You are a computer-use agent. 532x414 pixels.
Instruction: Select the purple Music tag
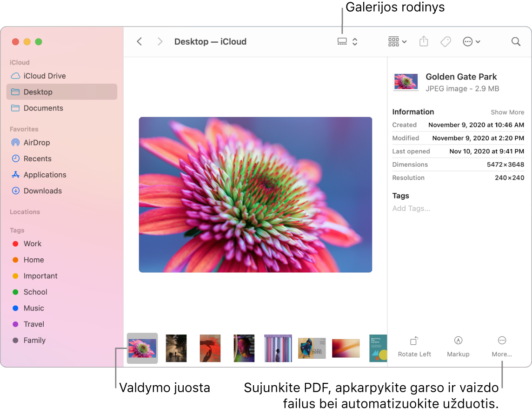click(x=33, y=308)
